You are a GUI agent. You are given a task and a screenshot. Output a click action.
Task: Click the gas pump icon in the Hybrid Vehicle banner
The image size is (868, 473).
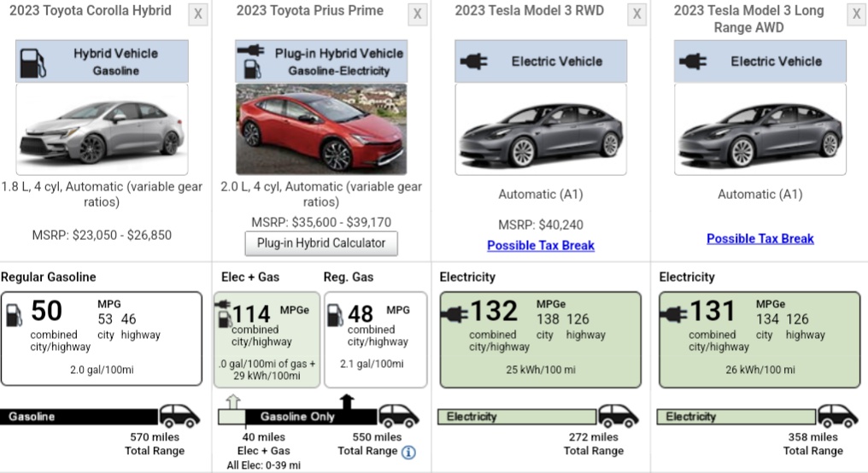(32, 61)
